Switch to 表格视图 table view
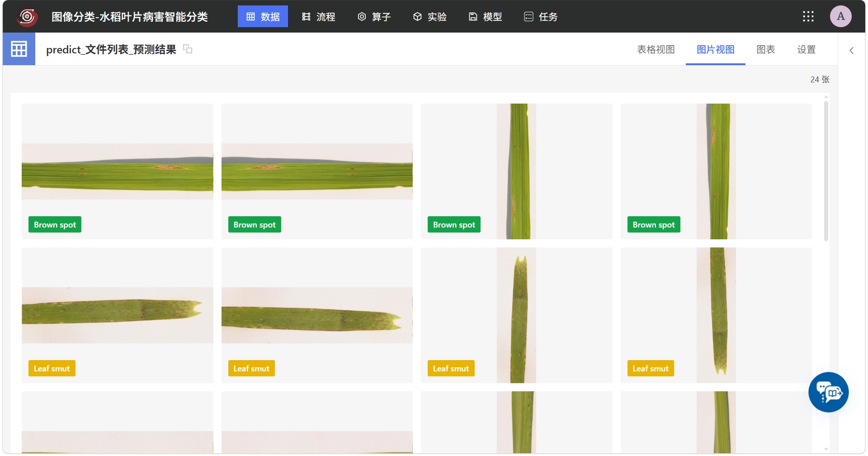The height and width of the screenshot is (456, 868). pos(656,49)
